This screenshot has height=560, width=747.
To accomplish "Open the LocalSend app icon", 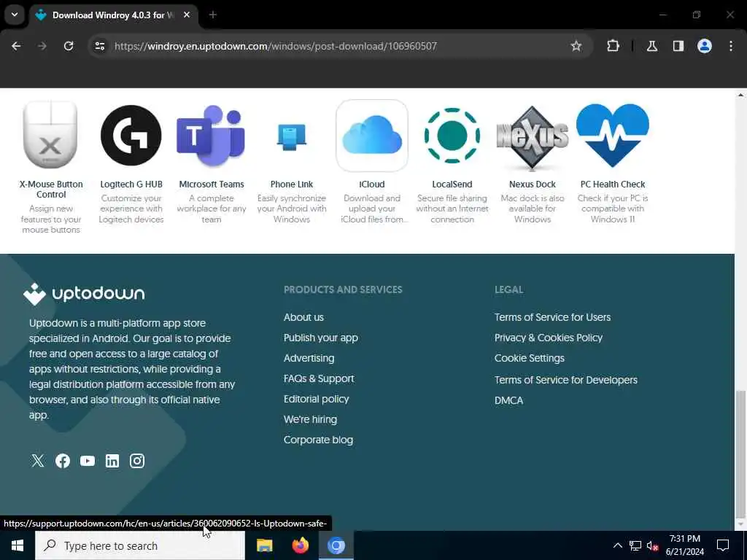I will [452, 135].
